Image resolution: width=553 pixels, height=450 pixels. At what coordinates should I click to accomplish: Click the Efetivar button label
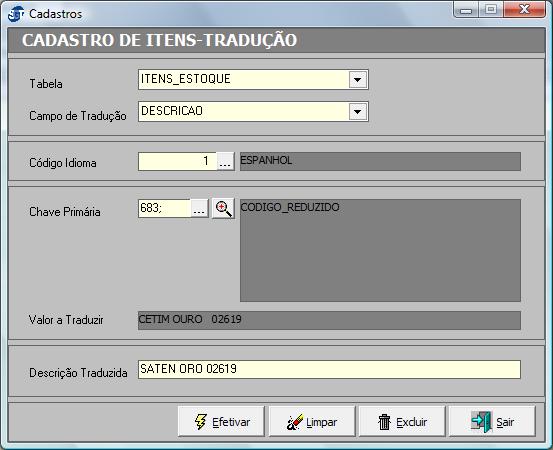(x=231, y=422)
